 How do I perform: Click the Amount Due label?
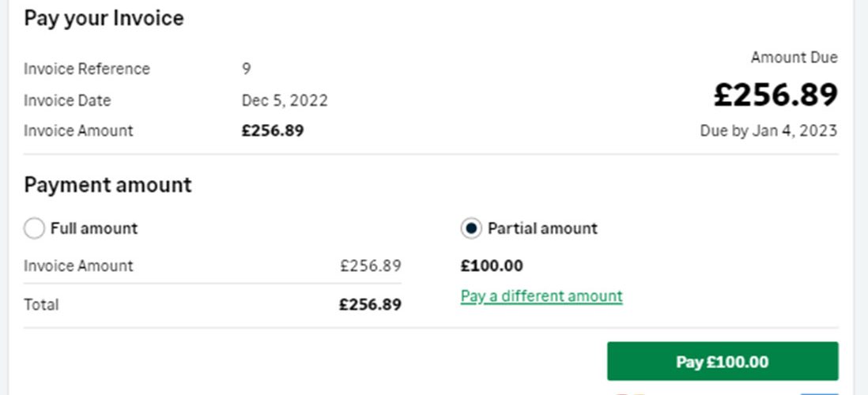tap(794, 58)
